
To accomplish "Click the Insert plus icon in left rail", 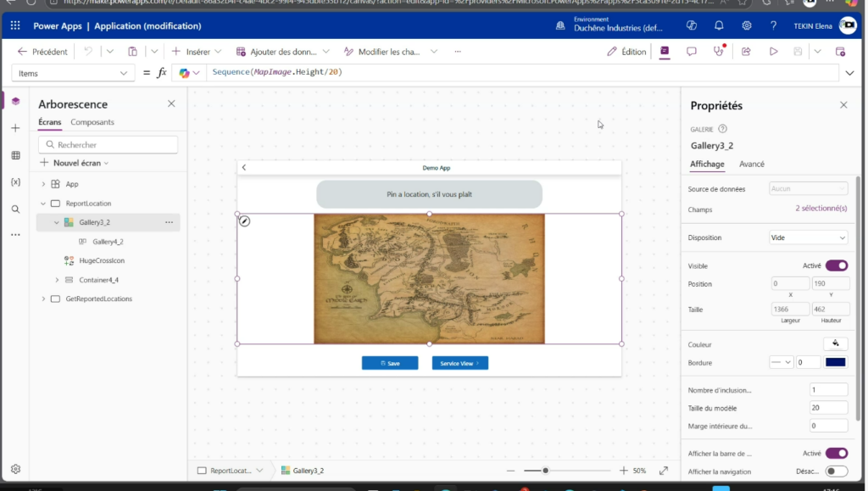I will (x=15, y=128).
